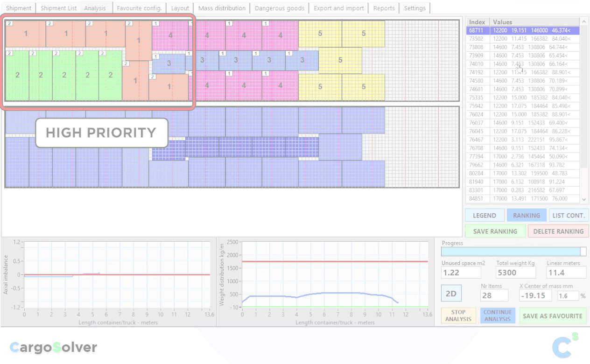Open the Shipment tab
The image size is (590, 364).
point(19,8)
